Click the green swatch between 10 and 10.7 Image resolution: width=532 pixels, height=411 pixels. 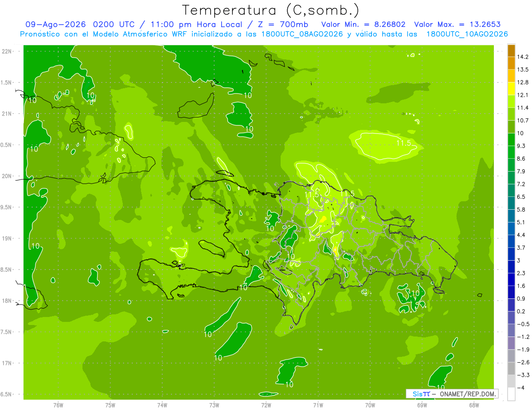pyautogui.click(x=511, y=127)
